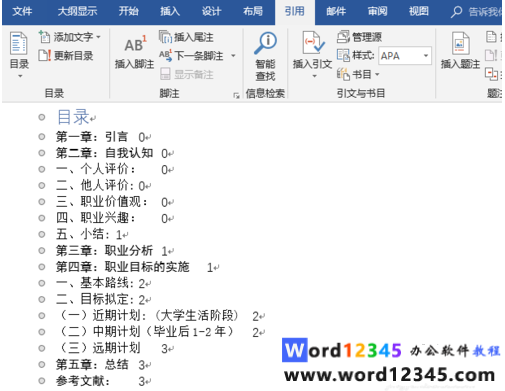The image size is (505, 391).
Task: Switch to the 视图 tab
Action: point(419,12)
